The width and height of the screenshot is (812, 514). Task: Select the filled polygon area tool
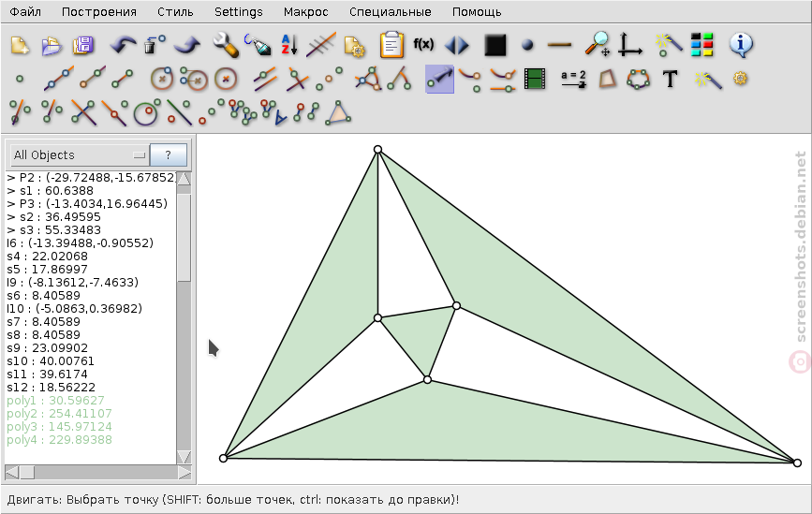pos(607,80)
